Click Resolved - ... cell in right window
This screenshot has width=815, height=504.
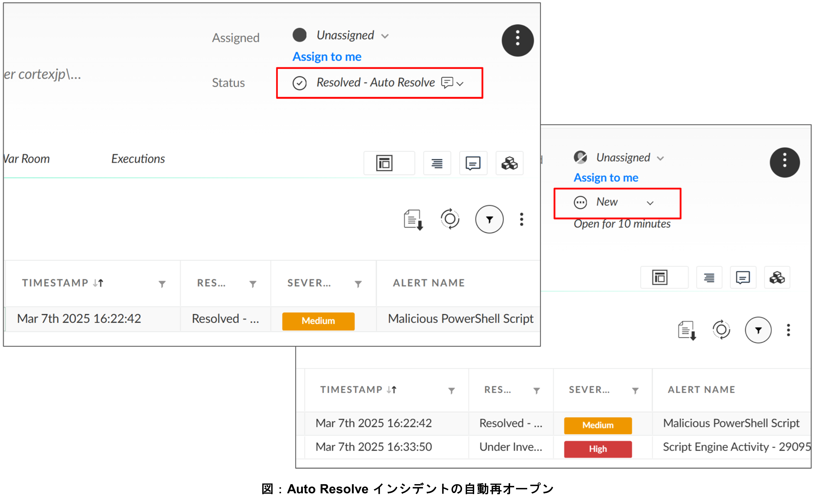pos(511,423)
